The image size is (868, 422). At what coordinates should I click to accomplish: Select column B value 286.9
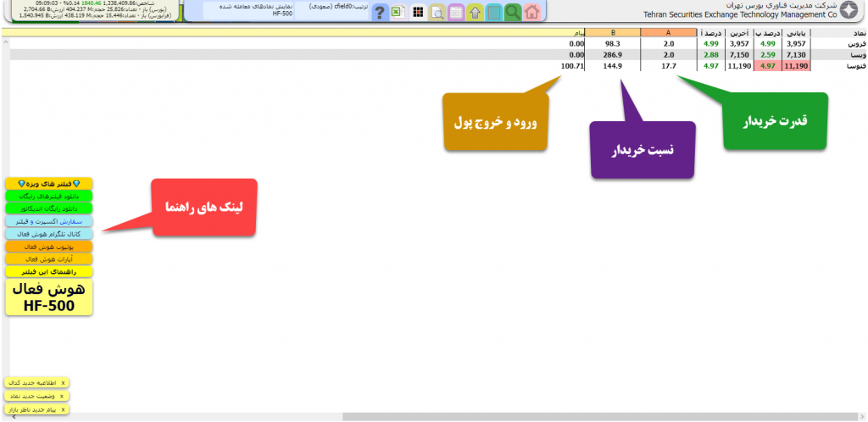[613, 55]
